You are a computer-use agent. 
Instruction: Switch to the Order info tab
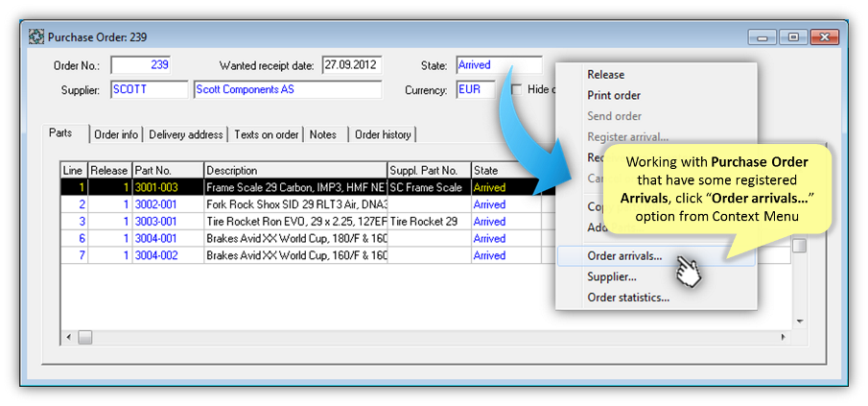click(116, 135)
